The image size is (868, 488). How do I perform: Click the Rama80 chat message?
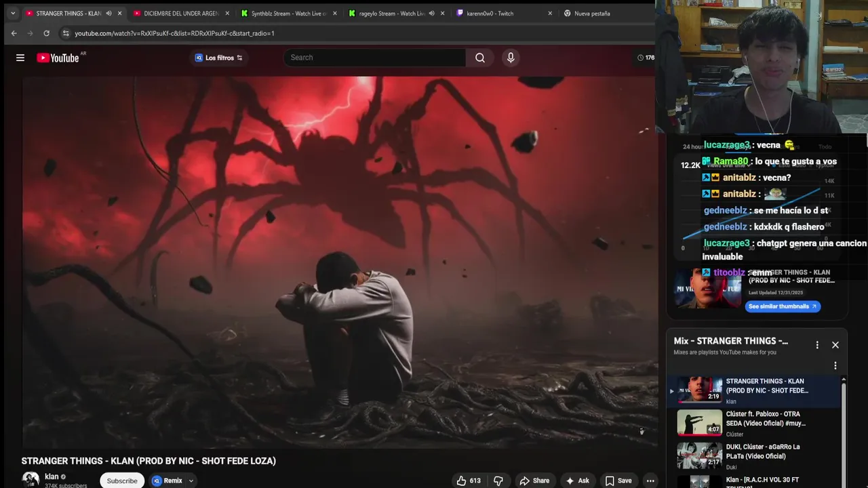[x=770, y=161]
